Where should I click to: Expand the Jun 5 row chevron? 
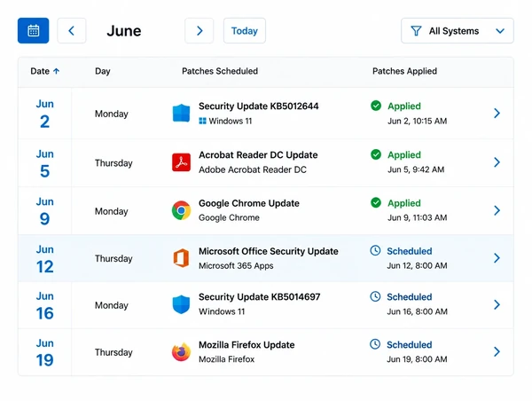point(497,162)
